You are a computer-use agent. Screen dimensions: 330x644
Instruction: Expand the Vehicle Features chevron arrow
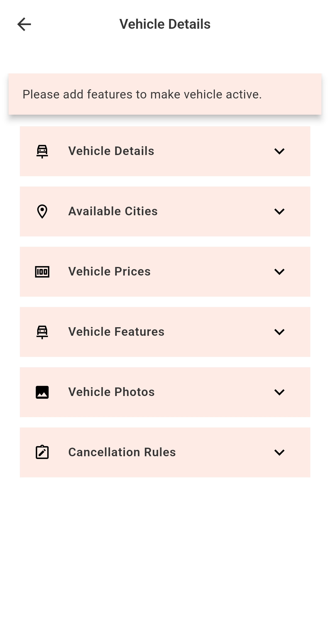click(279, 332)
